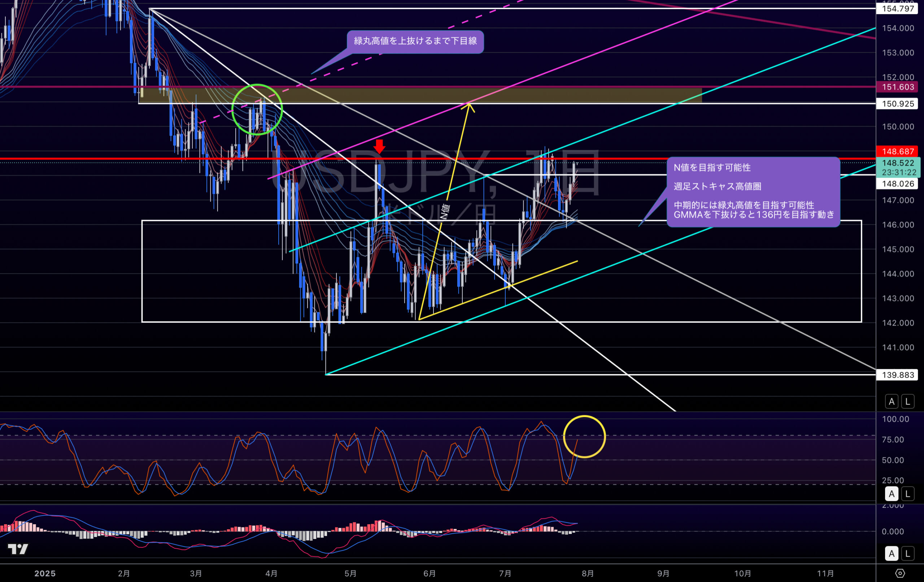This screenshot has width=924, height=582.
Task: Select the red down arrow marker
Action: (x=379, y=146)
